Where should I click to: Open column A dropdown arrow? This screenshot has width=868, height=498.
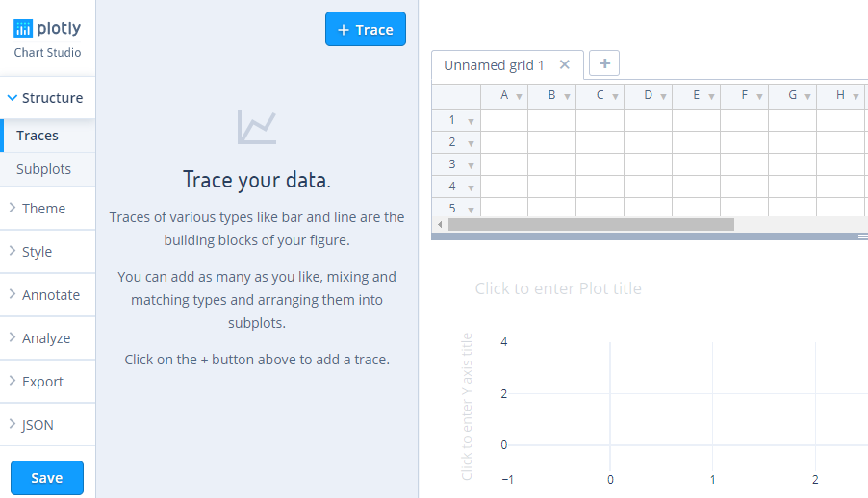[x=520, y=97]
